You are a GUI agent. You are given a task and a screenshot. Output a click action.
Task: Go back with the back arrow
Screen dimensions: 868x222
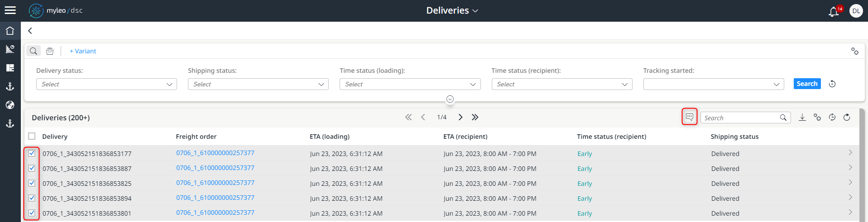pos(30,31)
